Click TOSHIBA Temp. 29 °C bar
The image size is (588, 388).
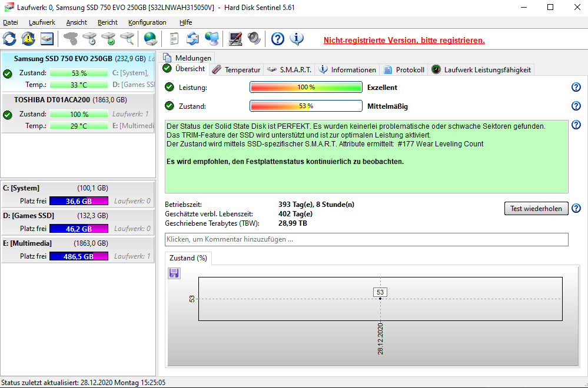(79, 126)
